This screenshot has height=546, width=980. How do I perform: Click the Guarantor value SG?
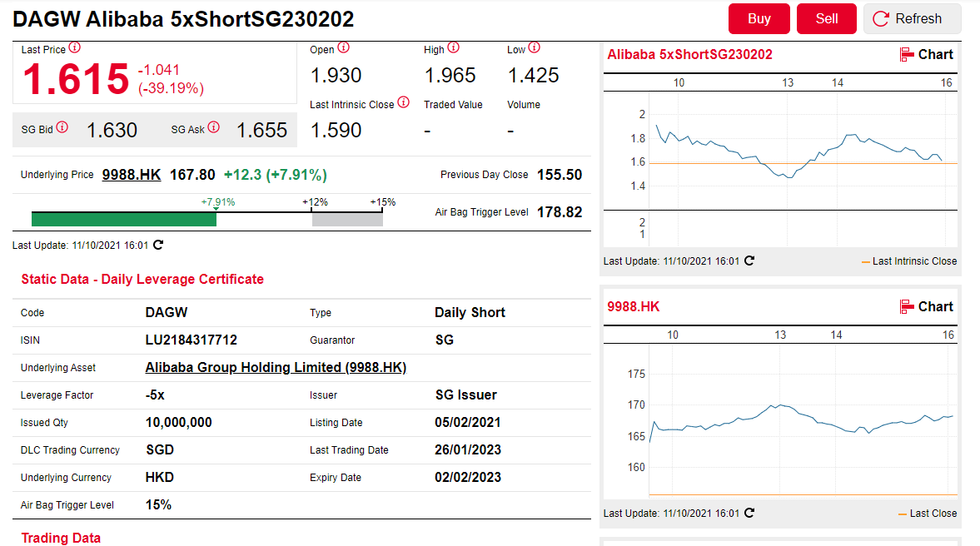click(x=445, y=340)
